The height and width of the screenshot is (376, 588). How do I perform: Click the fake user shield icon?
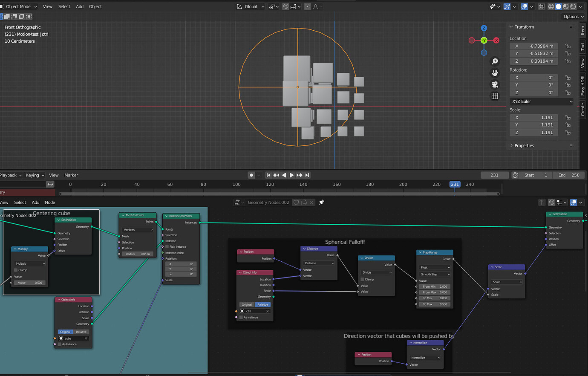pos(296,202)
